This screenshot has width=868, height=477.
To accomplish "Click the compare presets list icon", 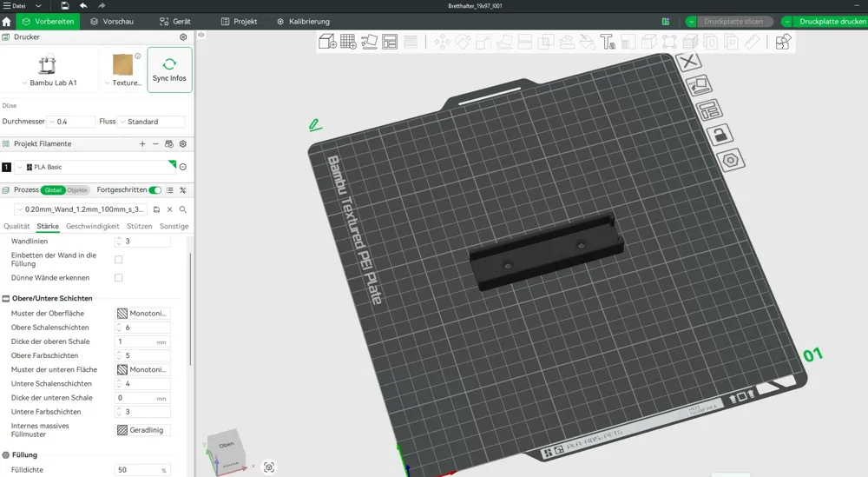I will pyautogui.click(x=169, y=190).
